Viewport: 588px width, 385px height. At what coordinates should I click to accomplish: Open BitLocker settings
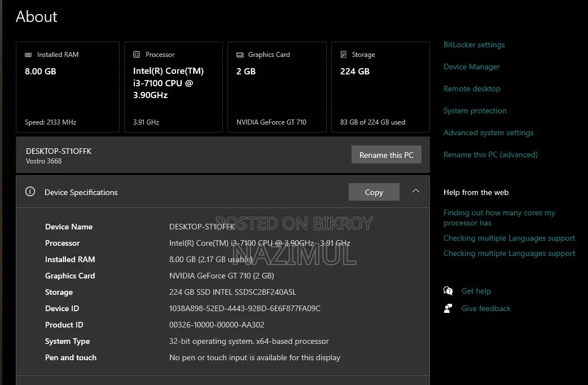474,45
